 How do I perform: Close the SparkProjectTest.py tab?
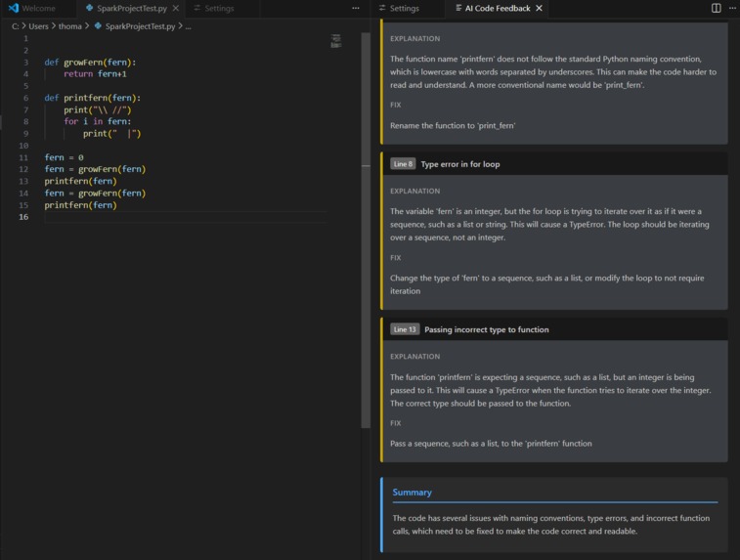point(176,8)
